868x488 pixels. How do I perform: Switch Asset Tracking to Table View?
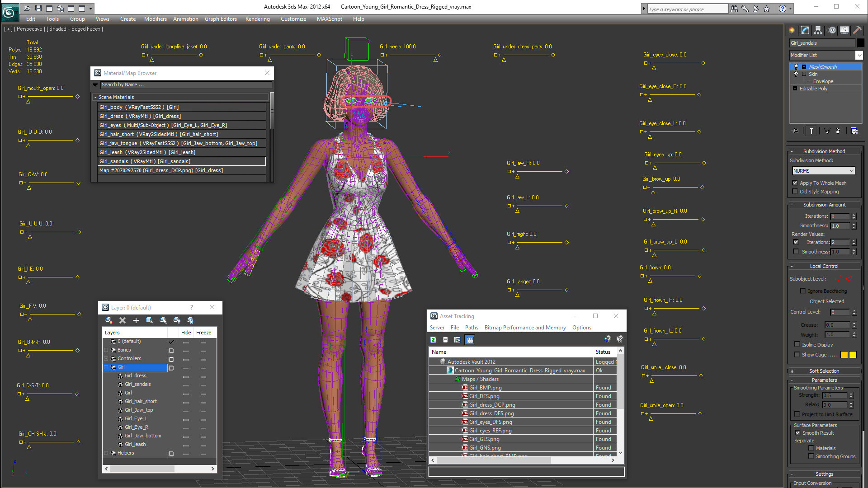pyautogui.click(x=470, y=340)
